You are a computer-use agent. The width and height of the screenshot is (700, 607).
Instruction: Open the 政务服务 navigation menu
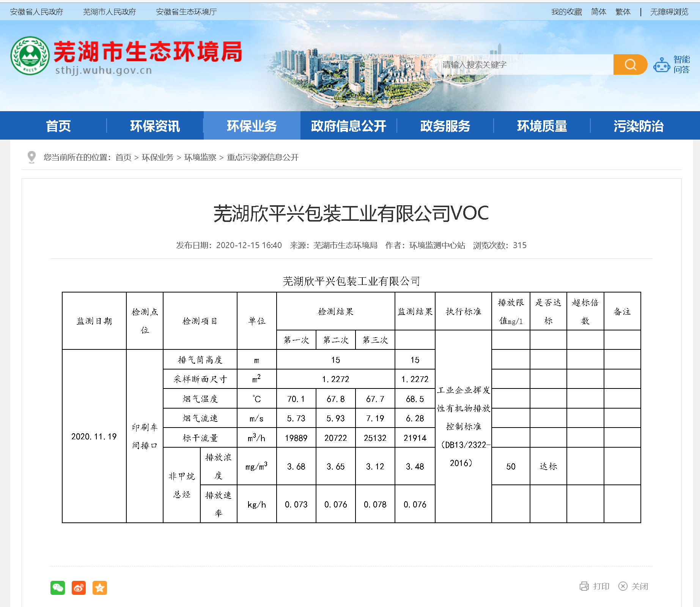click(445, 126)
